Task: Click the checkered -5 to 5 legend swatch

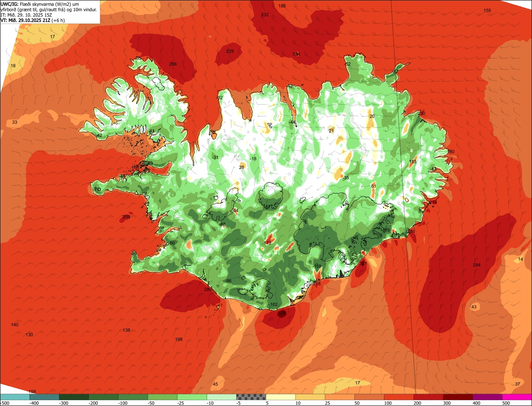Action: [251, 397]
